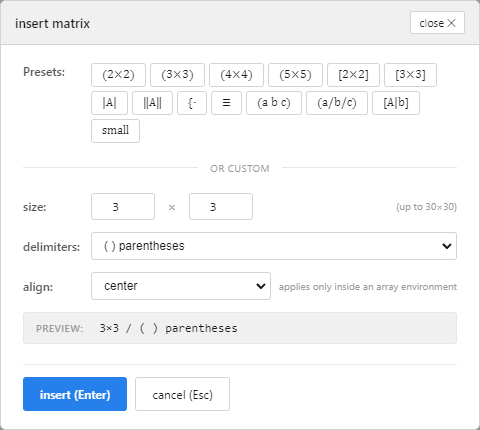
Task: Select the (2×2) parentheses matrix preset
Action: pyautogui.click(x=118, y=75)
